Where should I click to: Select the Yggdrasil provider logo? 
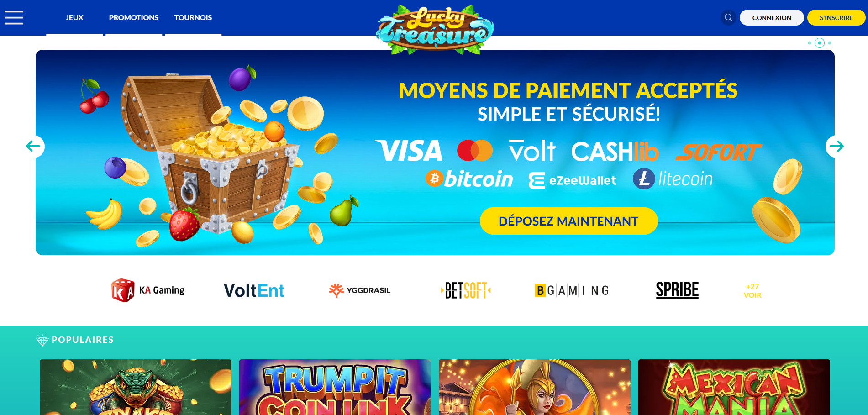[360, 290]
